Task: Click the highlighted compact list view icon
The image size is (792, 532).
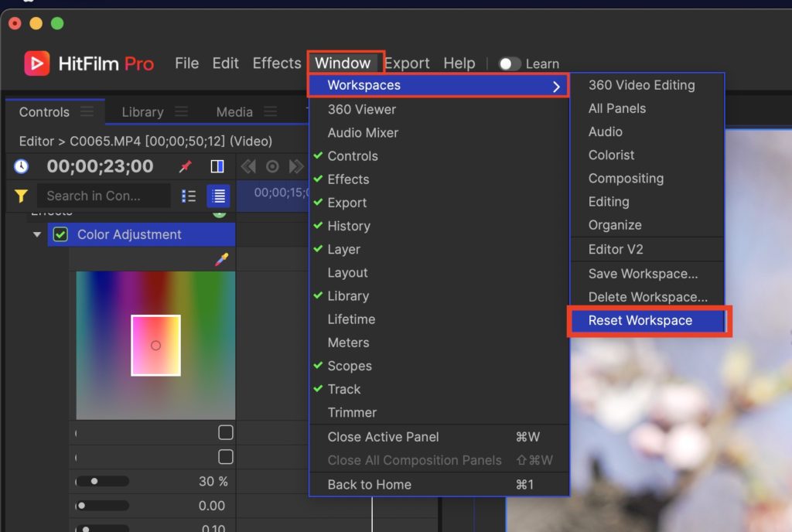Action: 218,196
